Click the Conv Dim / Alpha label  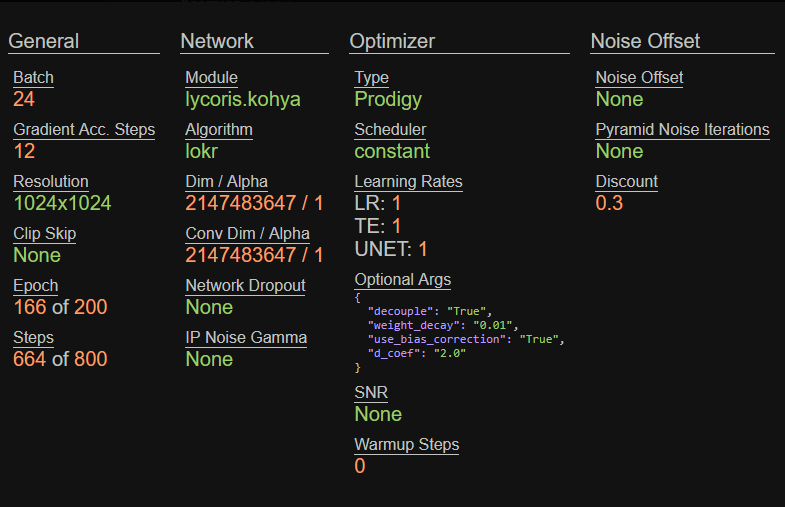[x=247, y=234]
